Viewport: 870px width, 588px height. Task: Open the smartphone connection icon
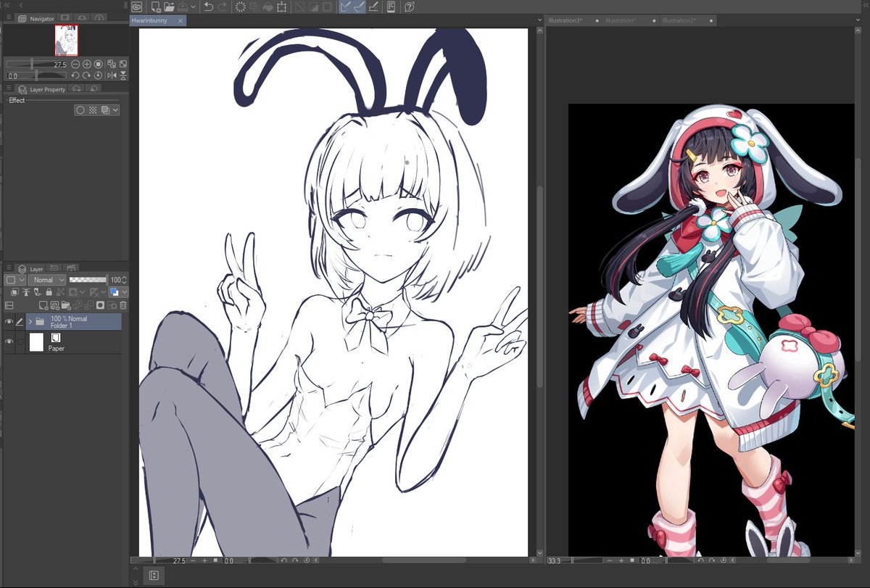tap(391, 7)
